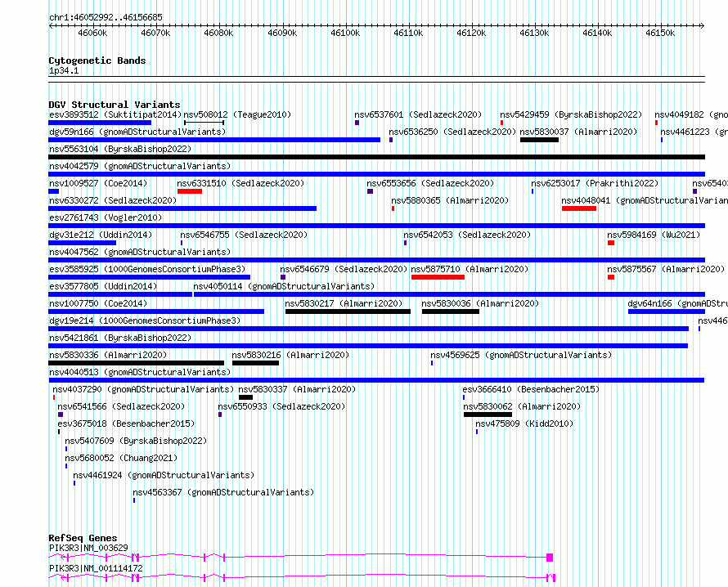The height and width of the screenshot is (587, 728).
Task: Click nsv5830037 (Almarri2020) label
Action: point(578,132)
